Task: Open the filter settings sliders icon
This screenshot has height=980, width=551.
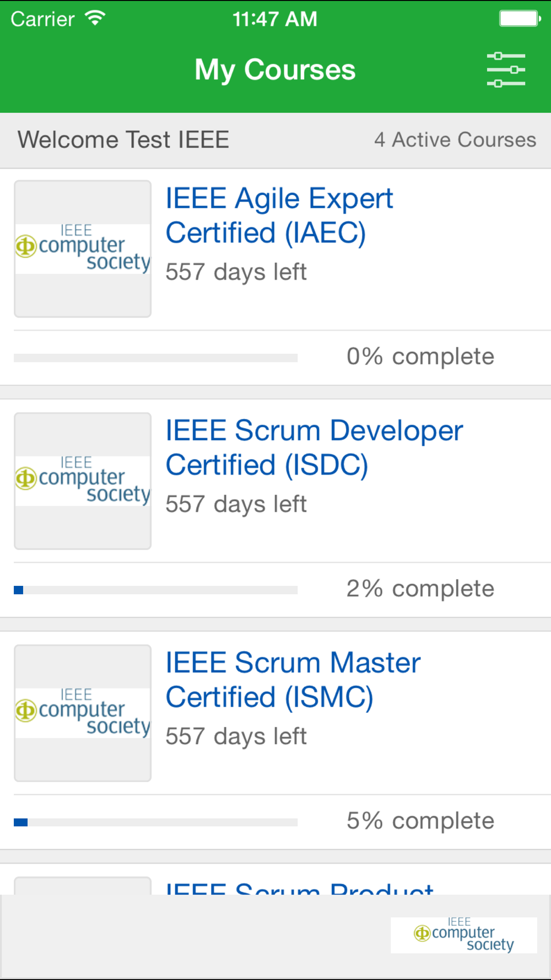Action: tap(506, 70)
